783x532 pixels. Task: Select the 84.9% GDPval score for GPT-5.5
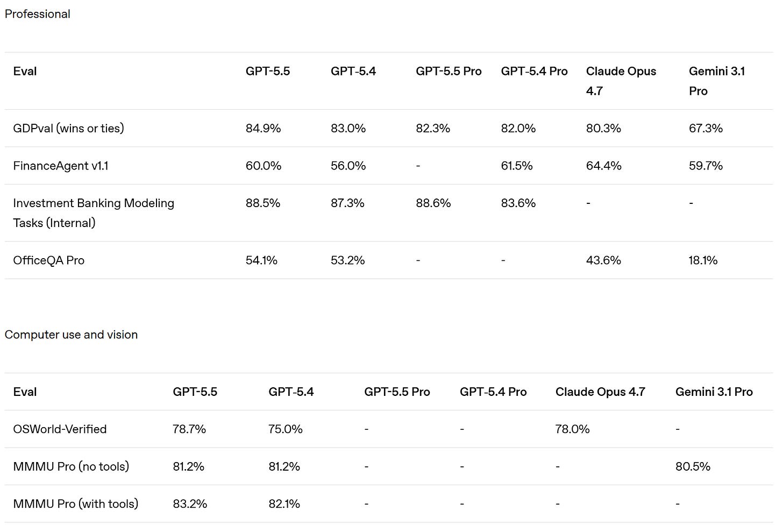coord(263,128)
